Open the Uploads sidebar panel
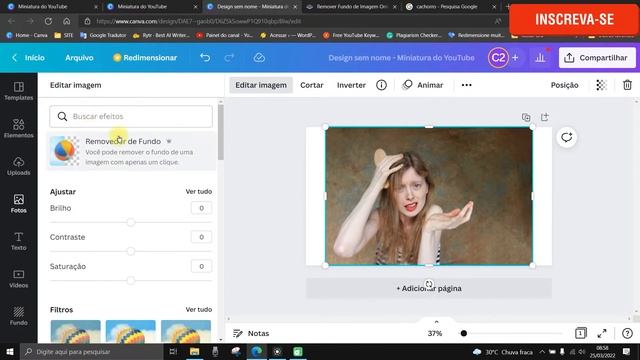The width and height of the screenshot is (640, 360). pos(18,166)
